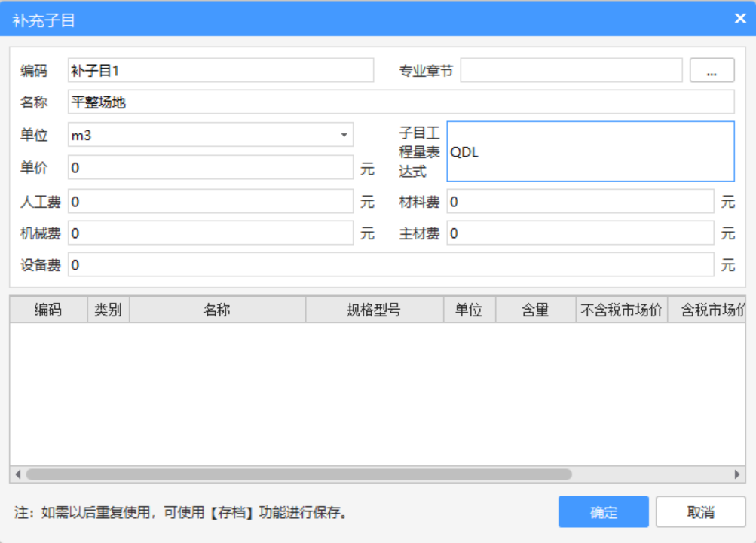Click the 人工费 input field
The image size is (756, 543).
[x=210, y=202]
